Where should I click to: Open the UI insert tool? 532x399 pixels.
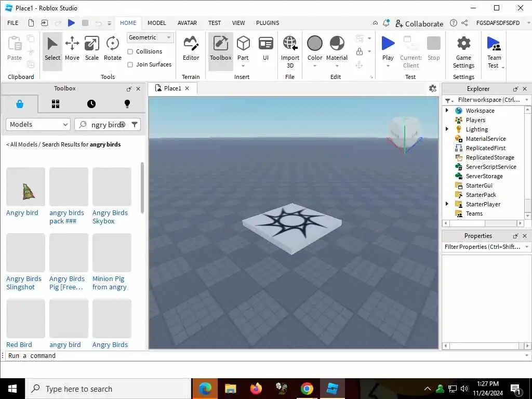pos(265,48)
